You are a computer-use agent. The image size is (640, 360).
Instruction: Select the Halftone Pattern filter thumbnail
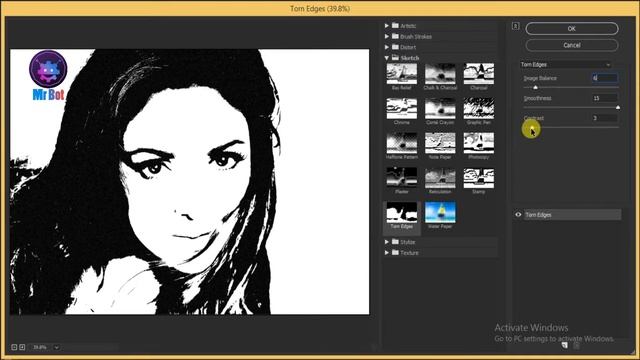pyautogui.click(x=402, y=143)
